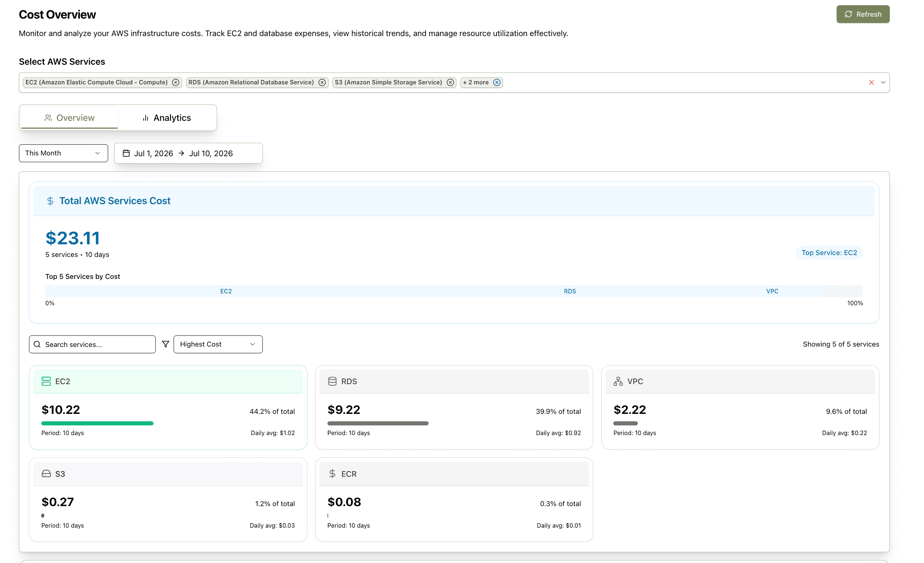Remove the S3 service chip
924x563 pixels.
450,83
